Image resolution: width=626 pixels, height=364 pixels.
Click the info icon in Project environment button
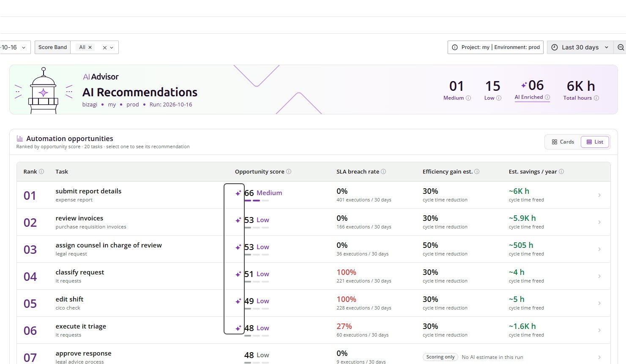point(455,47)
